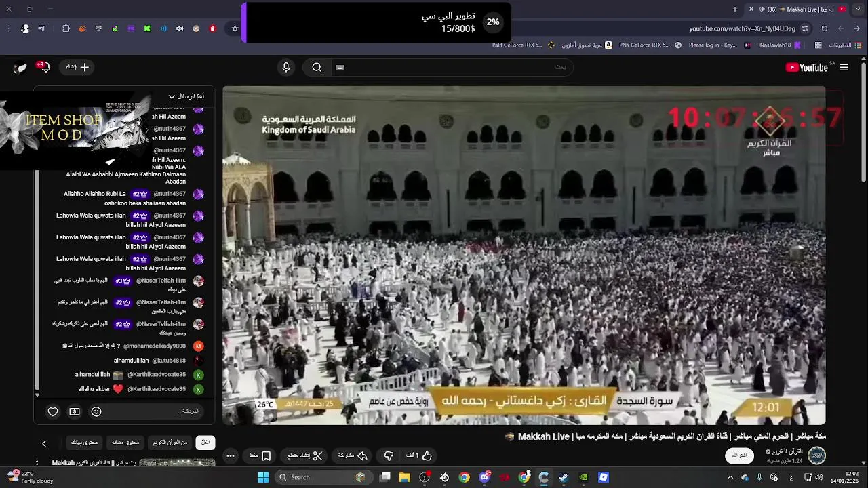Open the weather widget showing 22°C

(28, 477)
